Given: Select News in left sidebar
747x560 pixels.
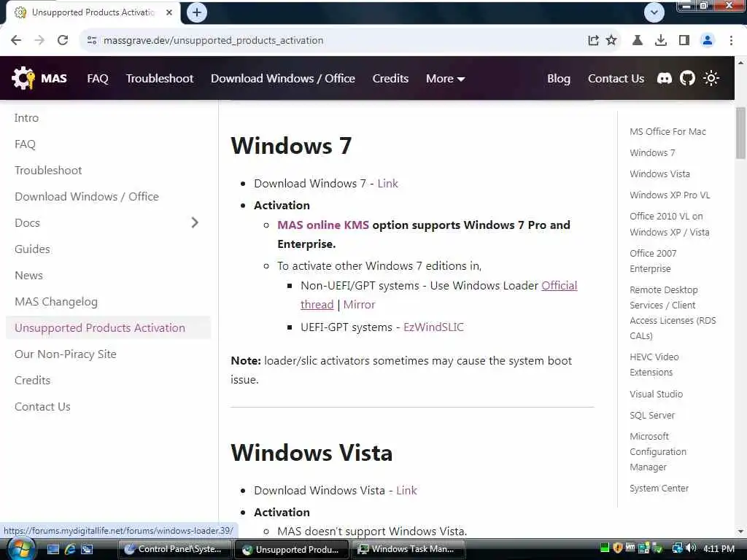Looking at the screenshot, I should tap(28, 275).
